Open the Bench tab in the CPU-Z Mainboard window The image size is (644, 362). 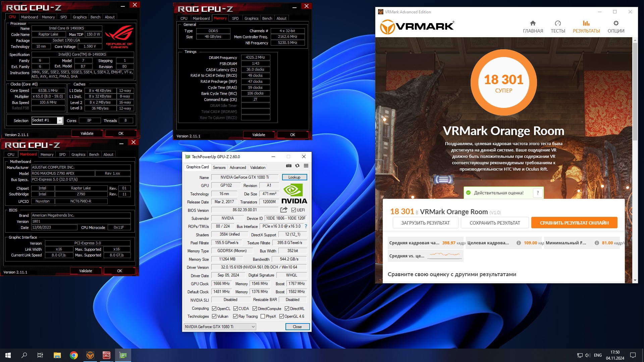tap(94, 155)
